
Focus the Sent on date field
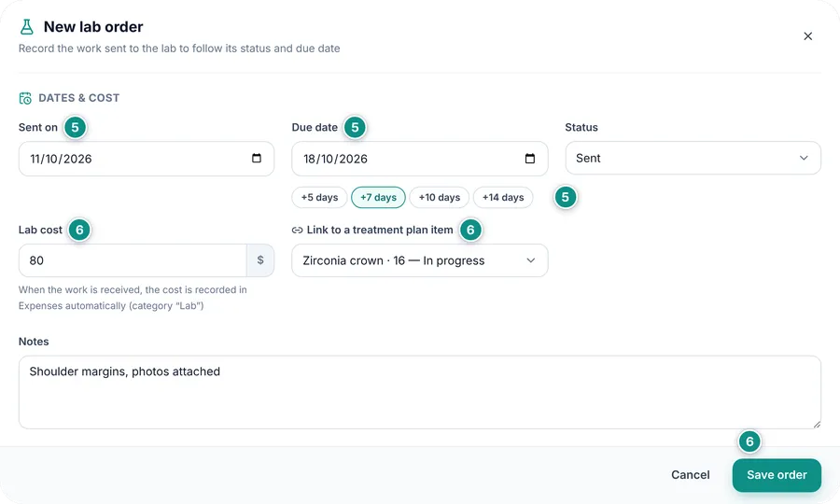tap(147, 159)
